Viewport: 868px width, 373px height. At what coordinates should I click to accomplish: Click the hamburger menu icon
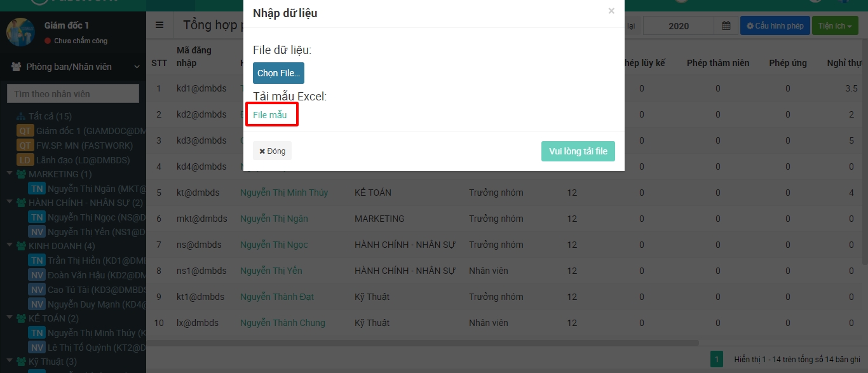(x=159, y=25)
